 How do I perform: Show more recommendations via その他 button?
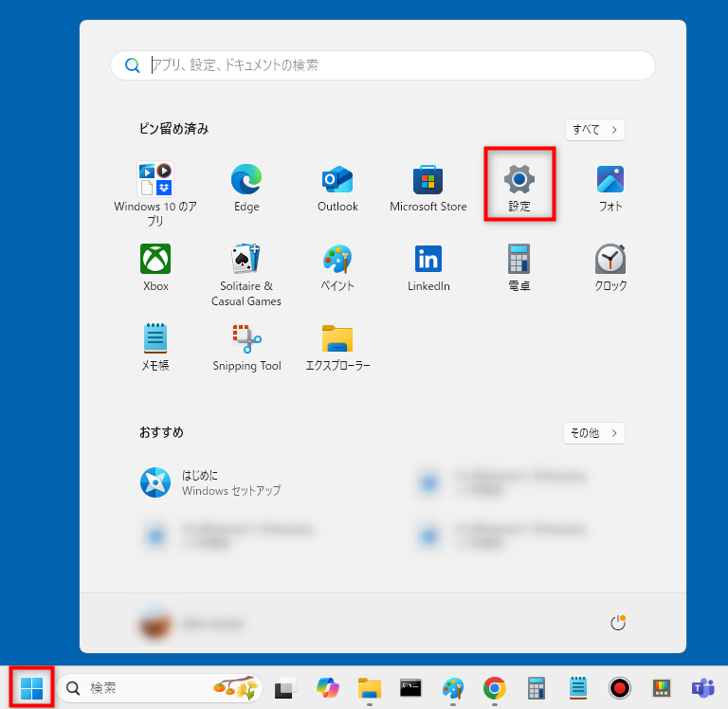click(594, 433)
